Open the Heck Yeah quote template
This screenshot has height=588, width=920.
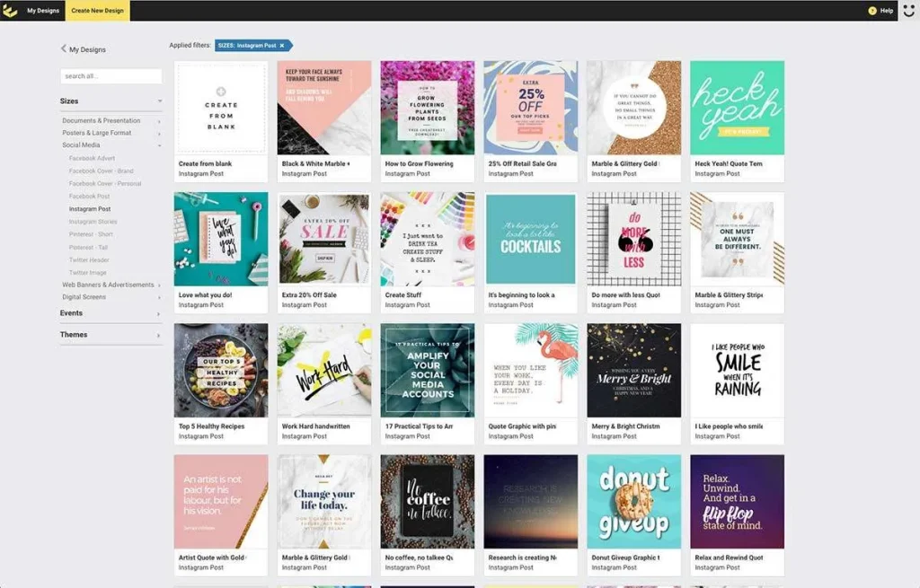coord(737,108)
